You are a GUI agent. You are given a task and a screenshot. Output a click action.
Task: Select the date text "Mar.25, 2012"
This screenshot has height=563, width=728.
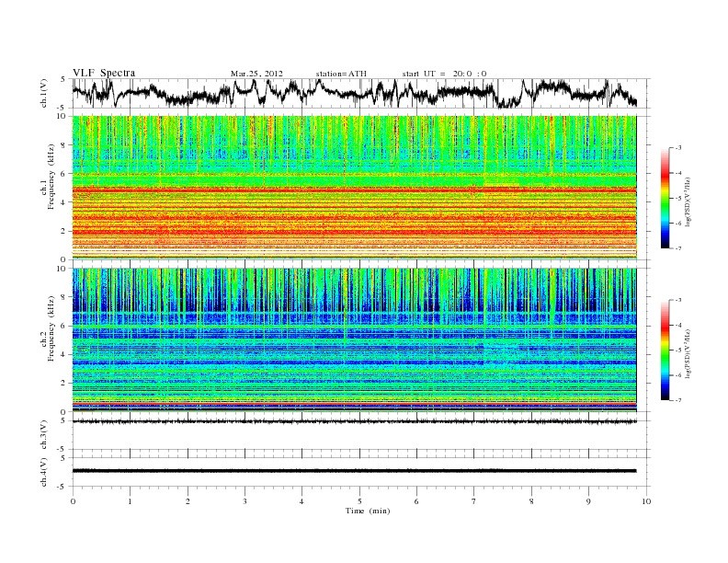point(256,74)
